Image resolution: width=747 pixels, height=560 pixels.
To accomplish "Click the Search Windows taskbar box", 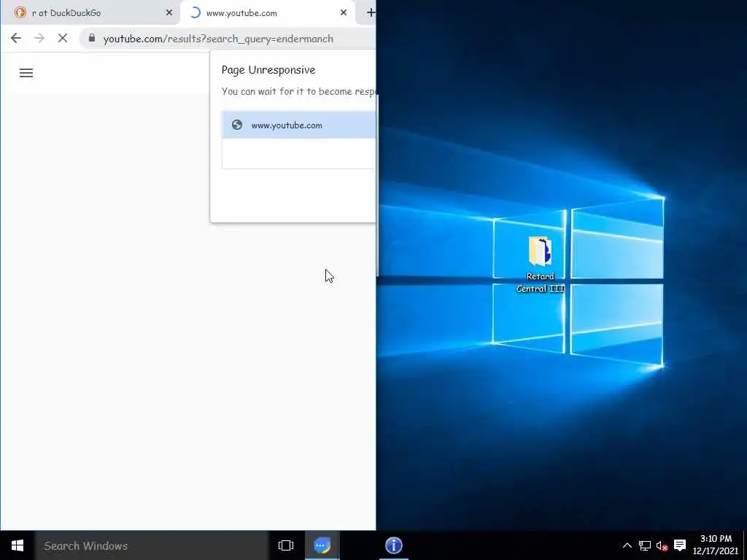I will pyautogui.click(x=152, y=545).
